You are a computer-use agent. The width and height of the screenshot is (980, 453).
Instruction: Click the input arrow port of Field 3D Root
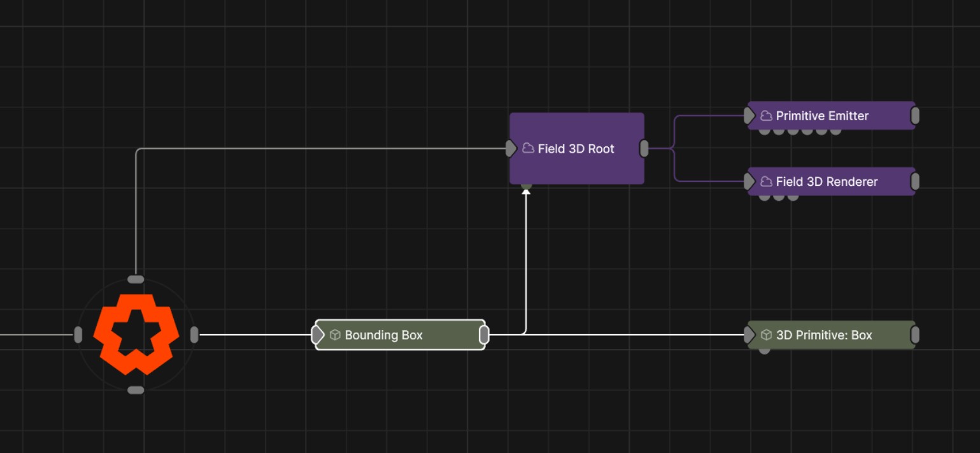click(x=511, y=149)
